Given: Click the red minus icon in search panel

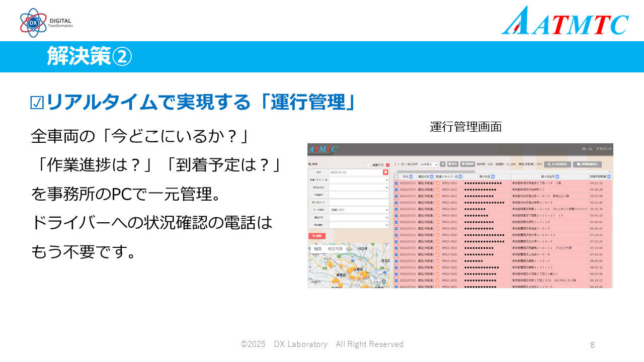Looking at the screenshot, I should click(388, 164).
